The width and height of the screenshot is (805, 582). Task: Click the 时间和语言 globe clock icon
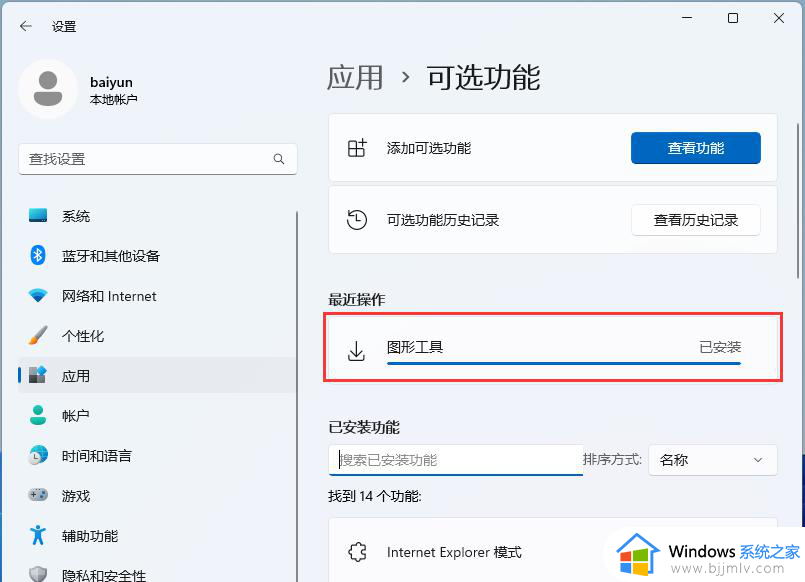coord(38,455)
